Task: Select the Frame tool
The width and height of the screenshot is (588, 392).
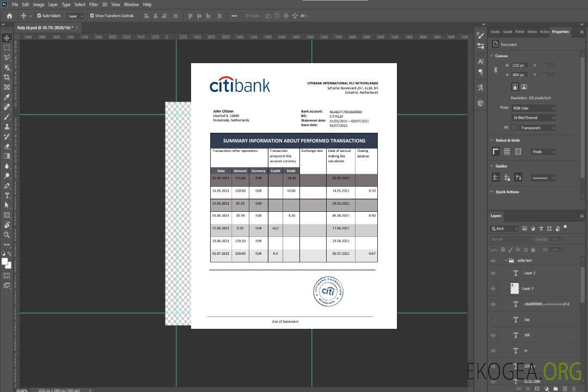Action: point(7,87)
